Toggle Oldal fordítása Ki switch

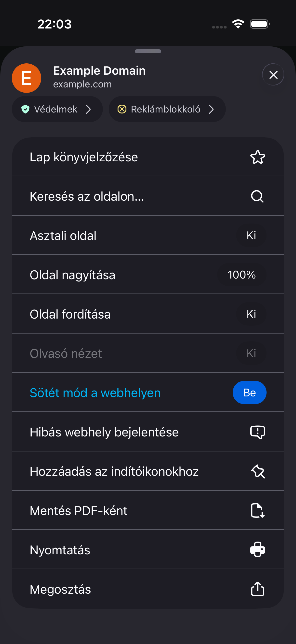point(251,314)
